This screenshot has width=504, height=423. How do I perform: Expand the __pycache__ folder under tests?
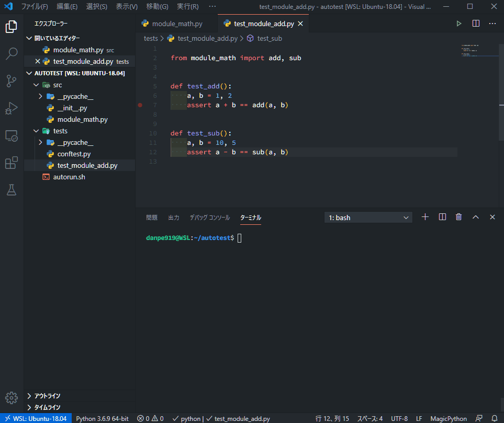[x=40, y=142]
